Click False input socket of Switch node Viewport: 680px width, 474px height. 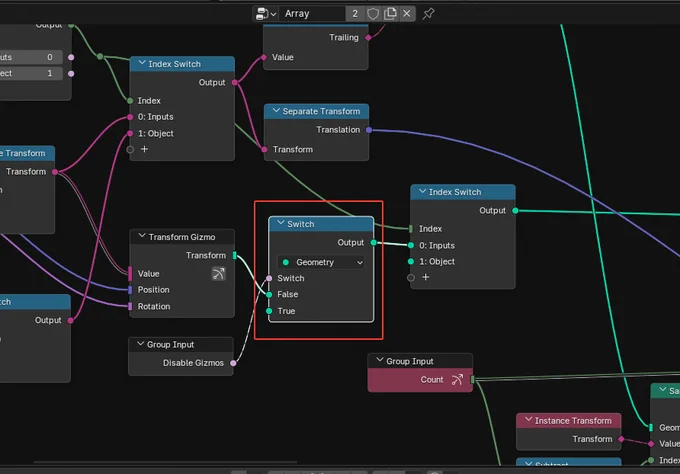(x=269, y=294)
